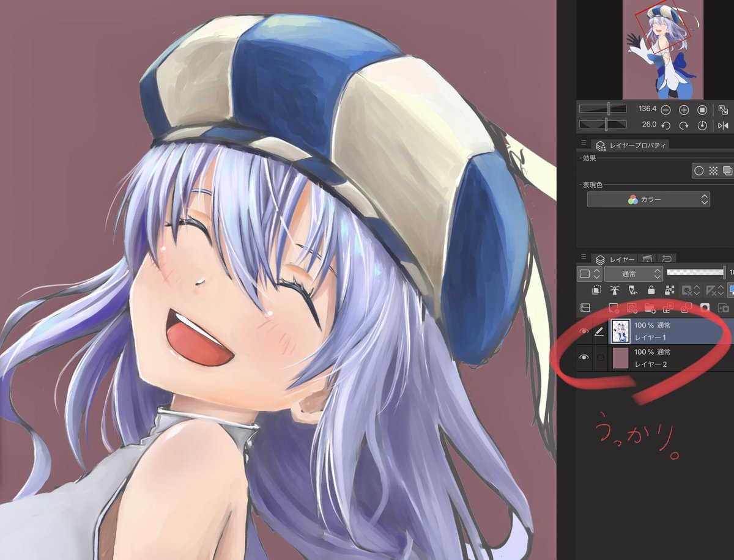Open the palette color dropdown beside blending mode
This screenshot has width=734, height=560.
[590, 273]
